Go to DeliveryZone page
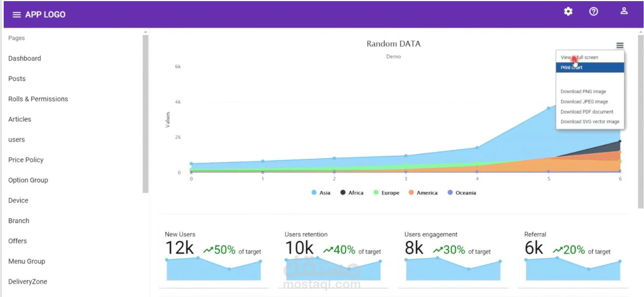Image resolution: width=644 pixels, height=297 pixels. pos(28,281)
